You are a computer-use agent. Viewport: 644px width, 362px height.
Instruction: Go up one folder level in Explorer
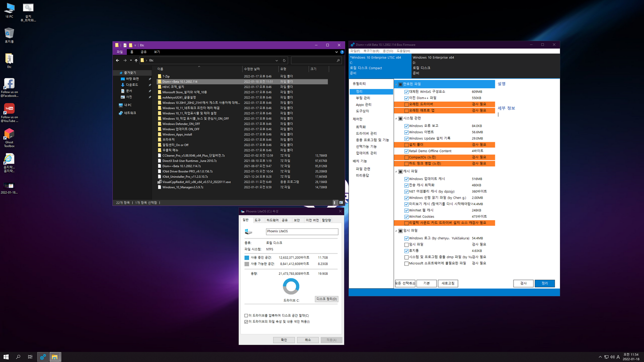[136, 60]
